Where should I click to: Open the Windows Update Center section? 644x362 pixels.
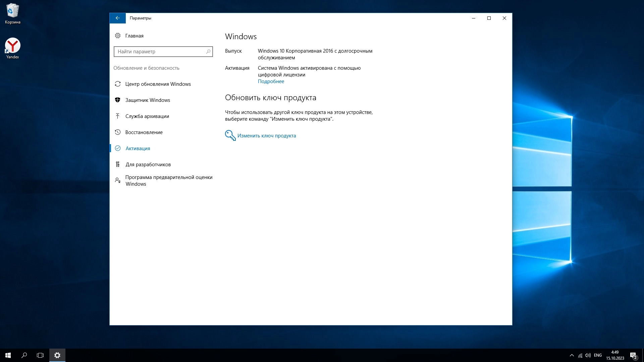point(158,84)
